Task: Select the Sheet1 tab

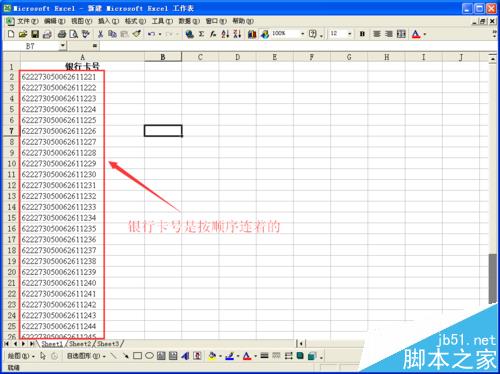Action: tap(52, 343)
